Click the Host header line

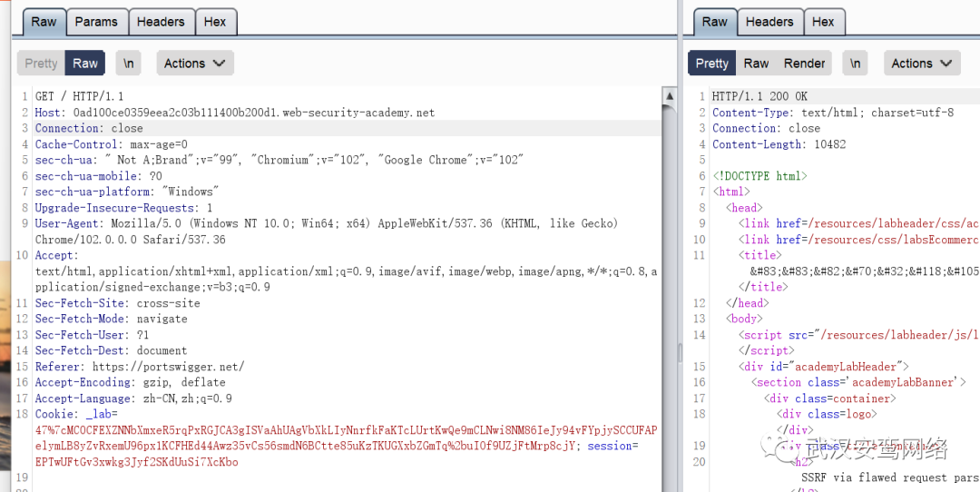point(234,113)
